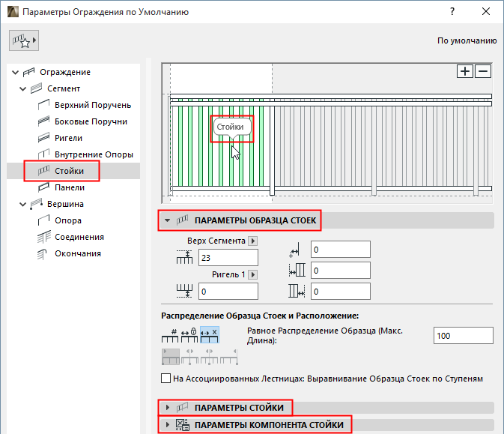Viewport: 504px width, 434px height.
Task: Enable baluster alignment to stair treads checkbox
Action: pos(166,378)
